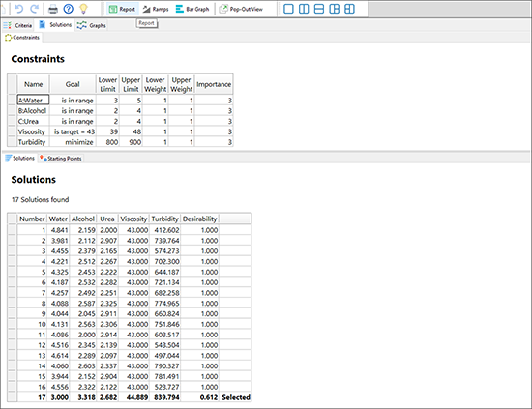Open the Graphs tab

click(x=91, y=25)
